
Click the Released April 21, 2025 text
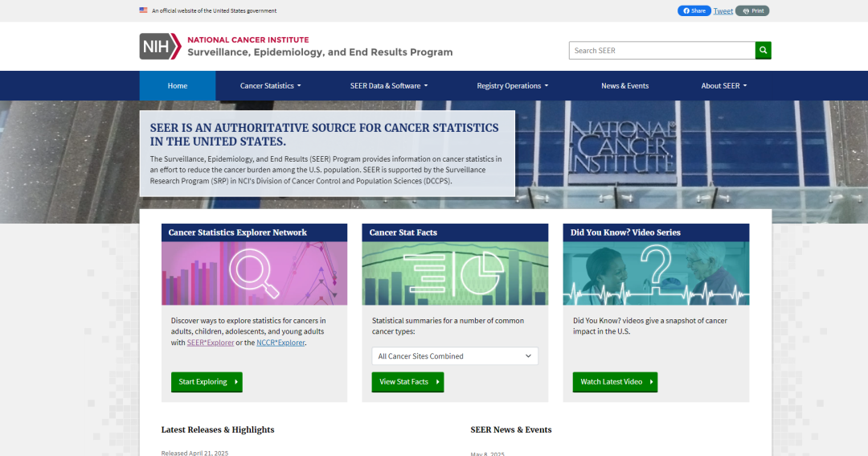[194, 453]
